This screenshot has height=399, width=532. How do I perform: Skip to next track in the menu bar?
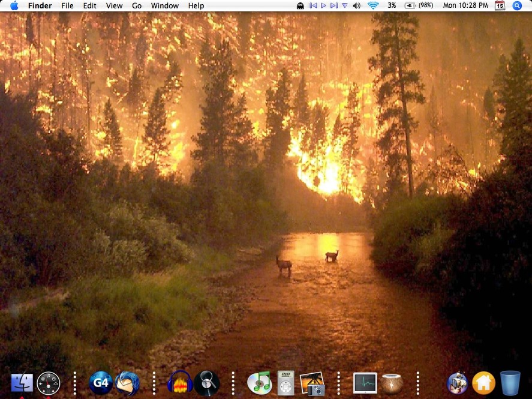click(x=334, y=6)
